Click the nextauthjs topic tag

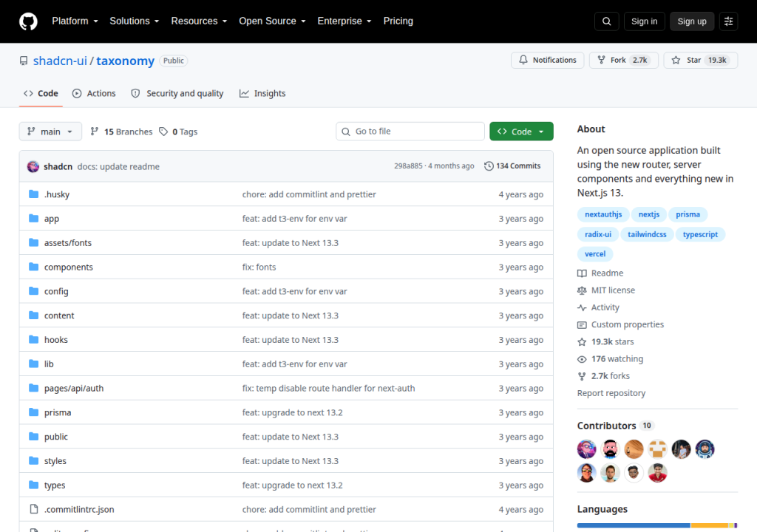603,214
